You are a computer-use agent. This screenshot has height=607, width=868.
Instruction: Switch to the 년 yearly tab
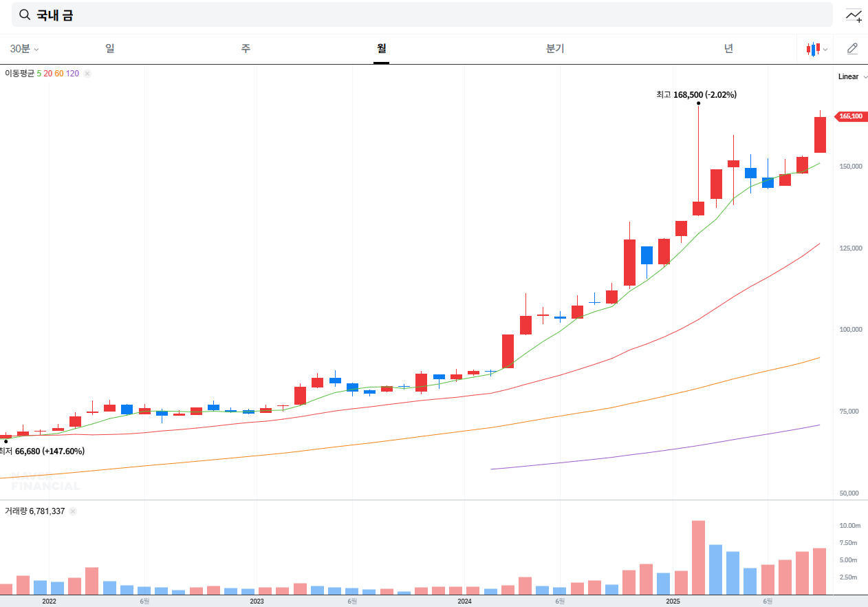pos(728,48)
